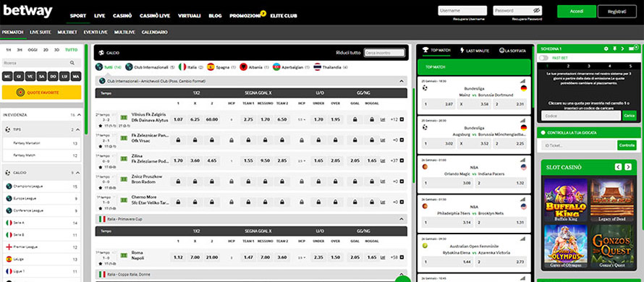Image resolution: width=644 pixels, height=282 pixels.
Task: Toggle the SA weekday filter
Action: tap(41, 77)
